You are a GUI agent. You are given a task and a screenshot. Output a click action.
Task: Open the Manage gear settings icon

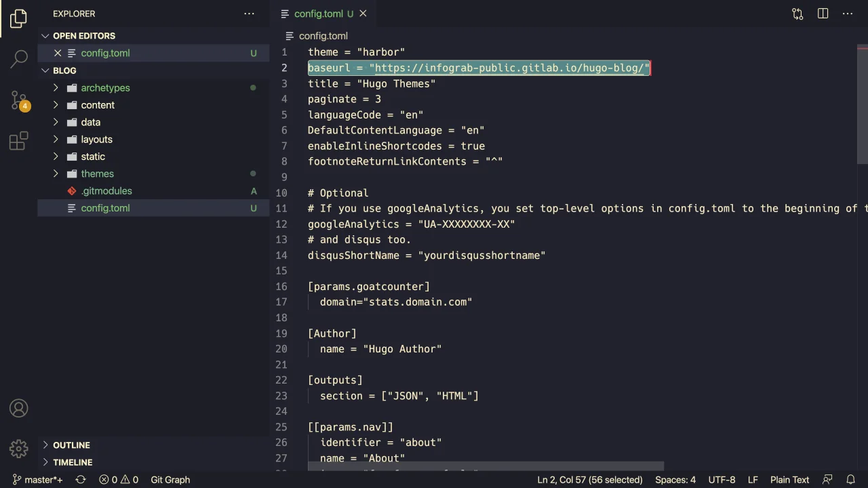[19, 448]
